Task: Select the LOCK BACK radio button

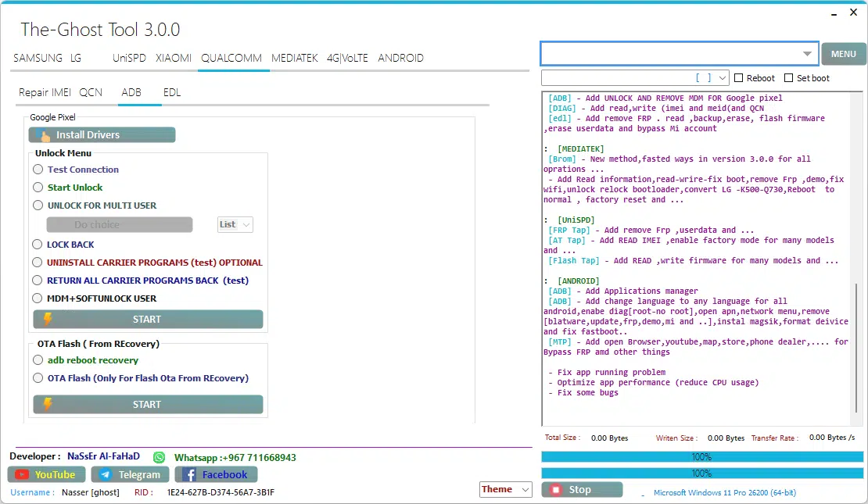Action: pyautogui.click(x=37, y=244)
